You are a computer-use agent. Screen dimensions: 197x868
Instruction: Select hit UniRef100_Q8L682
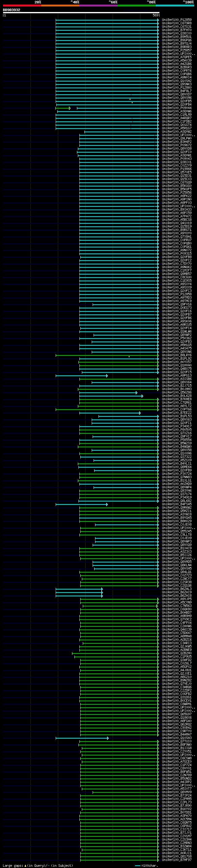point(176,501)
